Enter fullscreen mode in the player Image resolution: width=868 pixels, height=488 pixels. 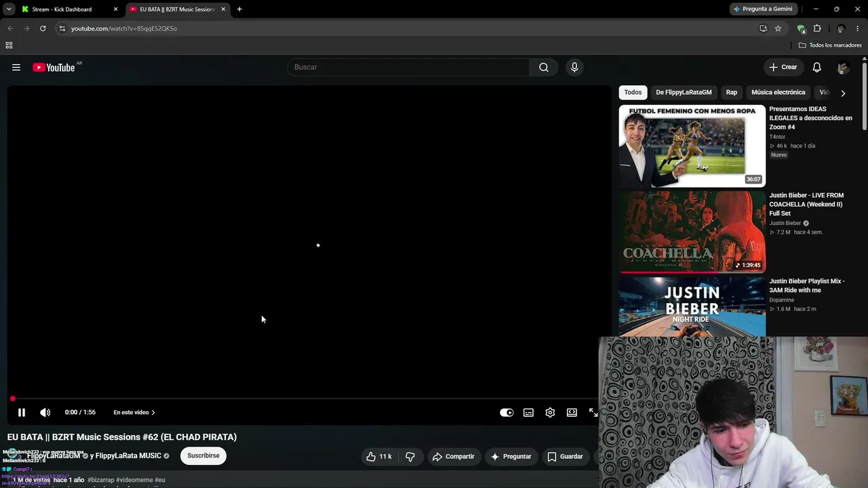pyautogui.click(x=593, y=412)
